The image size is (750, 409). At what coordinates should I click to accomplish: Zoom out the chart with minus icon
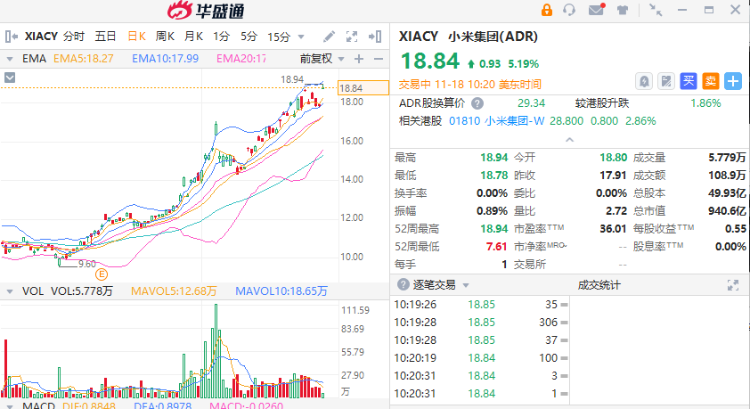point(378,59)
